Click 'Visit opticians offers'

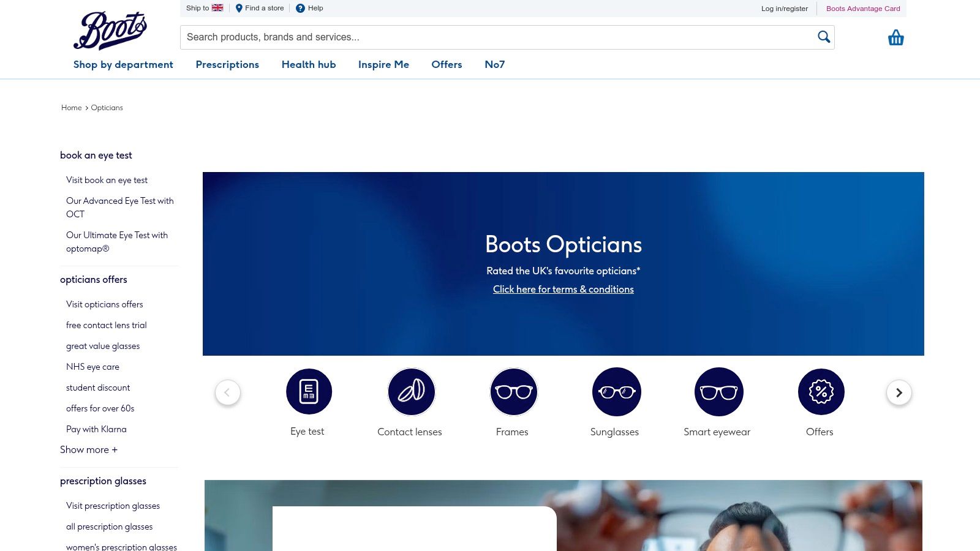coord(104,304)
